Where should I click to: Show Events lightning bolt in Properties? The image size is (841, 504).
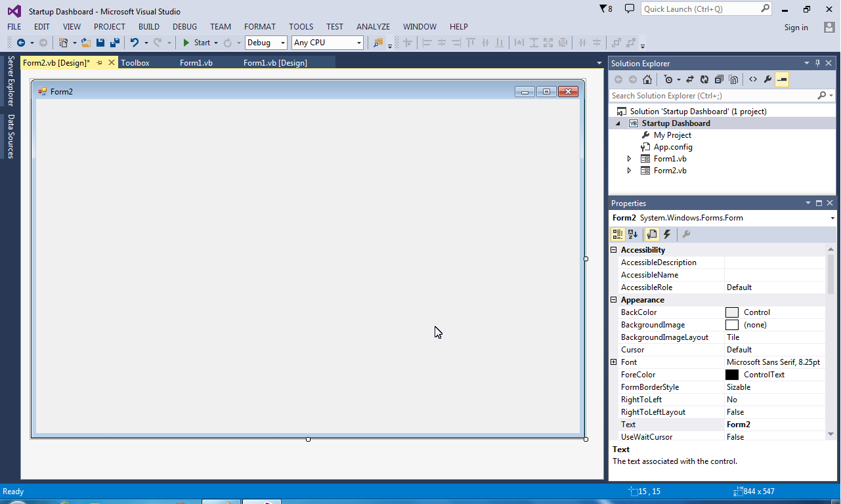point(667,234)
